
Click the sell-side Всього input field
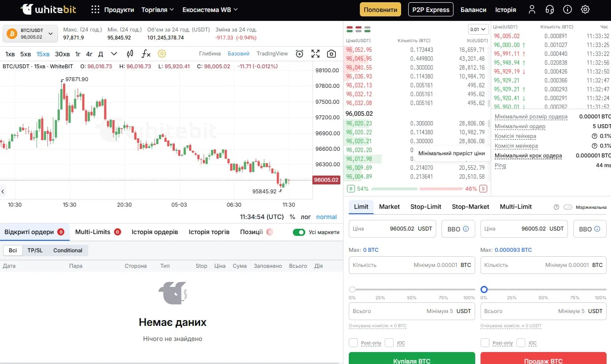(544, 311)
